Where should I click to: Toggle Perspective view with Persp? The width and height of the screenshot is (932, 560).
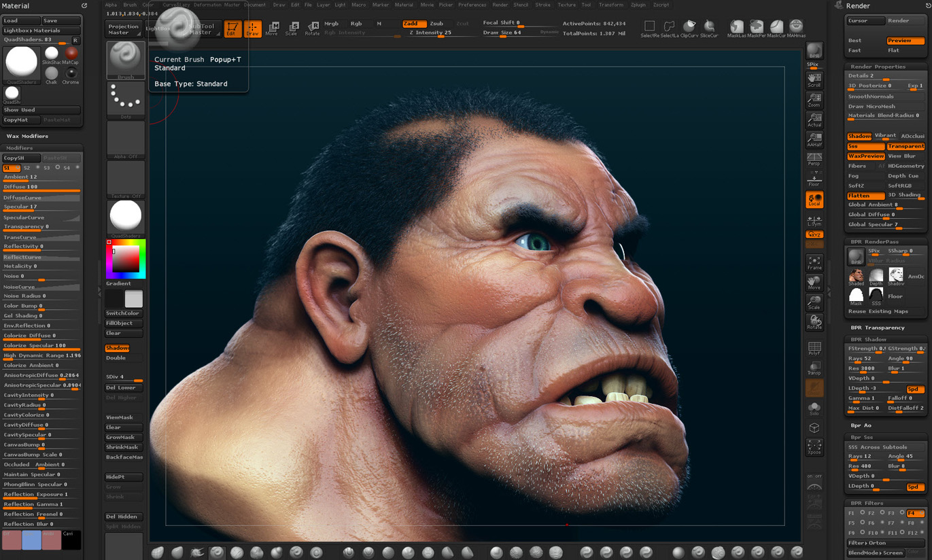pos(814,159)
